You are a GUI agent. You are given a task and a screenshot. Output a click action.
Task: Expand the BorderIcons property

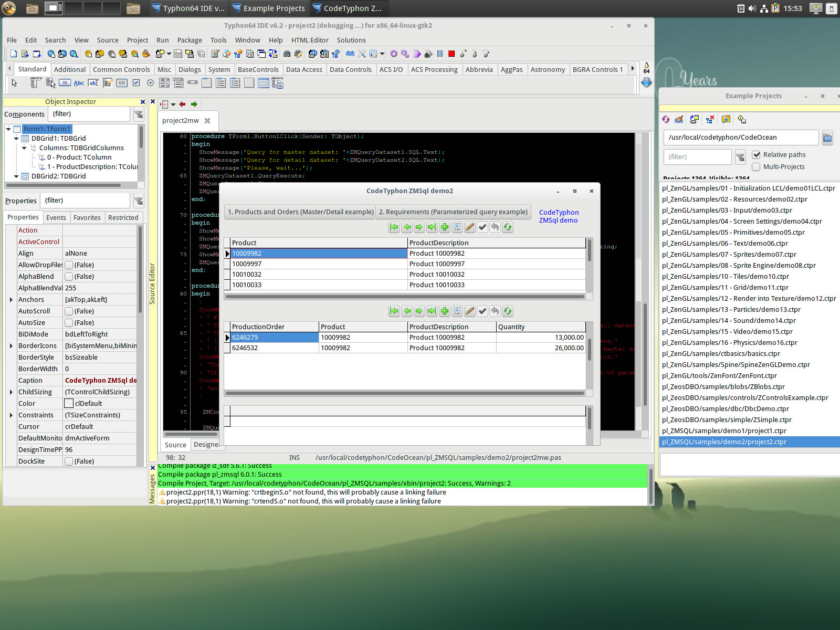(x=11, y=345)
